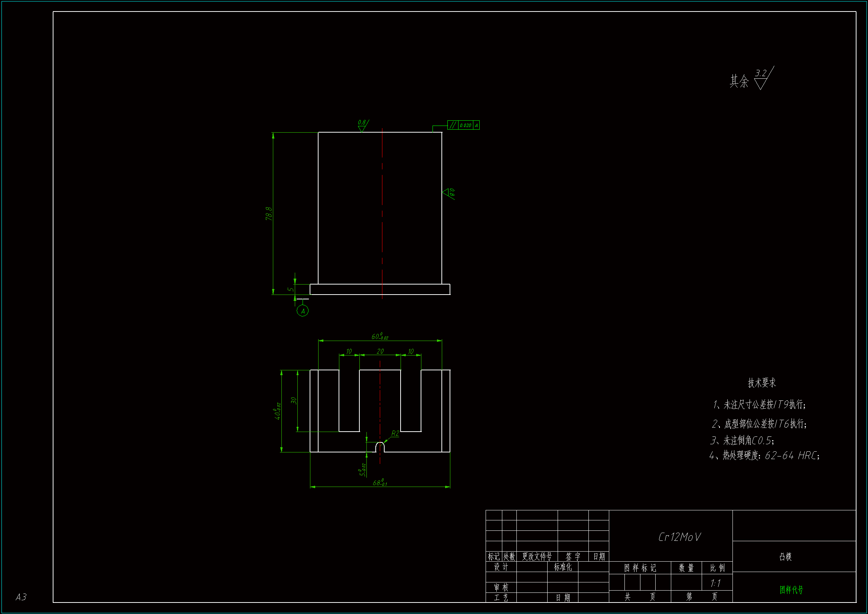
Task: Select the 78.8 vertical dimension text
Action: 269,214
